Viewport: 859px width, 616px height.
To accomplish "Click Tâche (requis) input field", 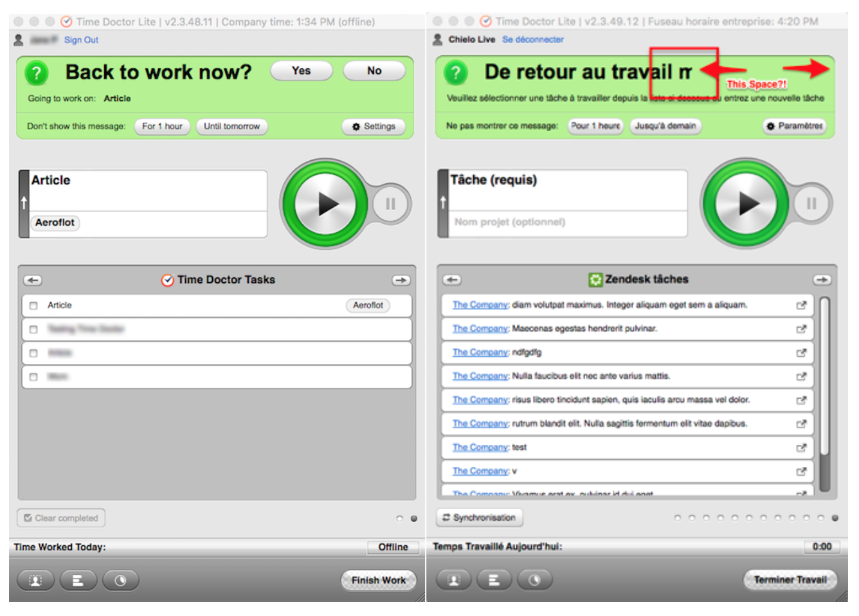I will coord(568,190).
